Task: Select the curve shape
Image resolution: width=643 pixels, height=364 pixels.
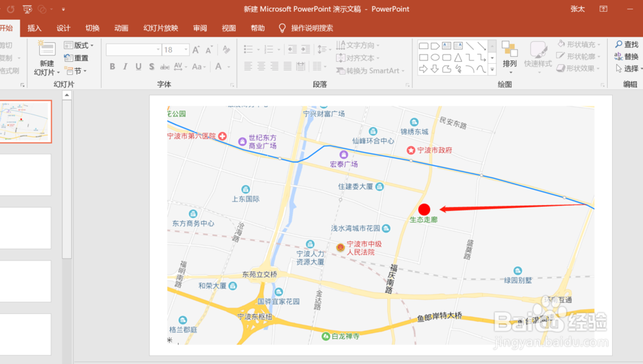Action: (481, 69)
